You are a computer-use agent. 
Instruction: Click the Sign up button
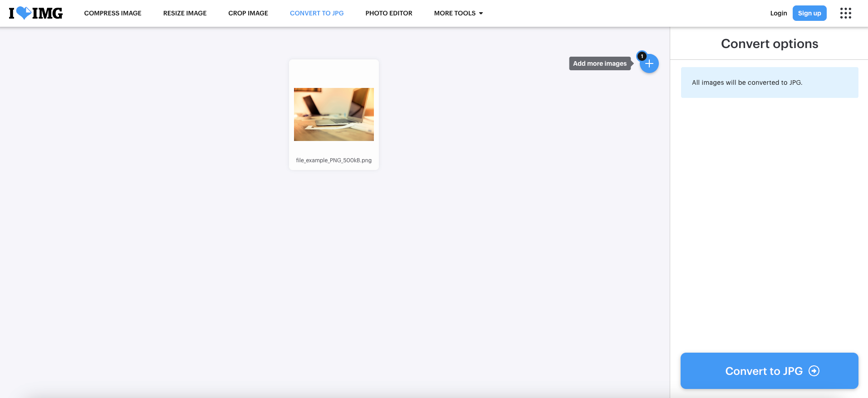(x=809, y=13)
